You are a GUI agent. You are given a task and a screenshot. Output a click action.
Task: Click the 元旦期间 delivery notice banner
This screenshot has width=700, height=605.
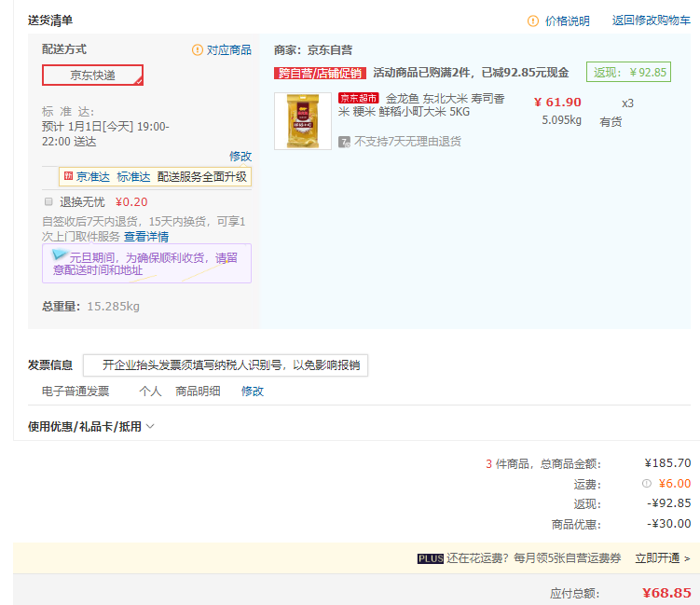coord(146,264)
